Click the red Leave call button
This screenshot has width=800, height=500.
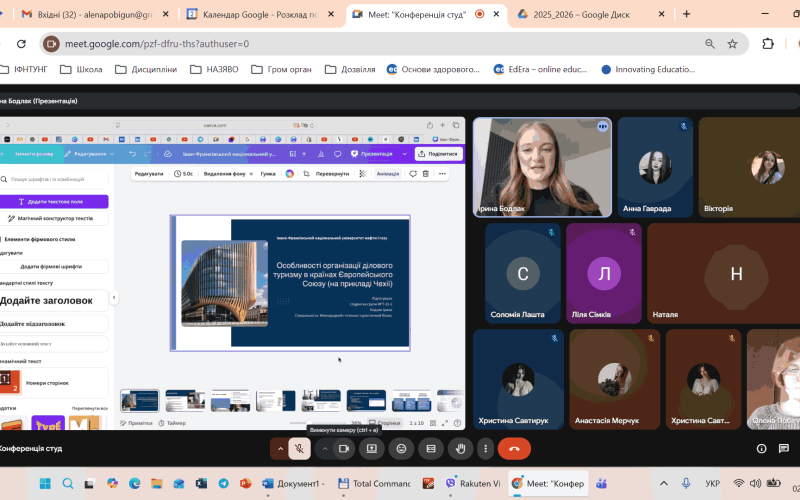pos(514,449)
